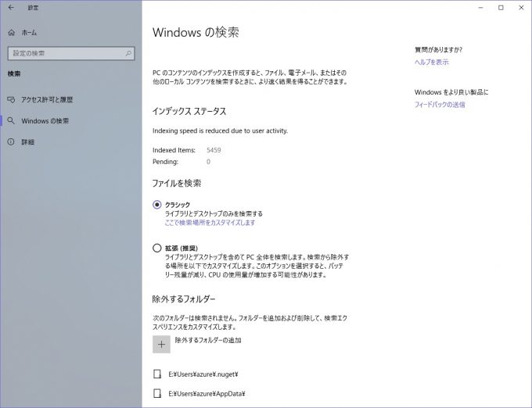Focus the 設定の検索 search field
This screenshot has height=408, width=532.
tap(71, 53)
